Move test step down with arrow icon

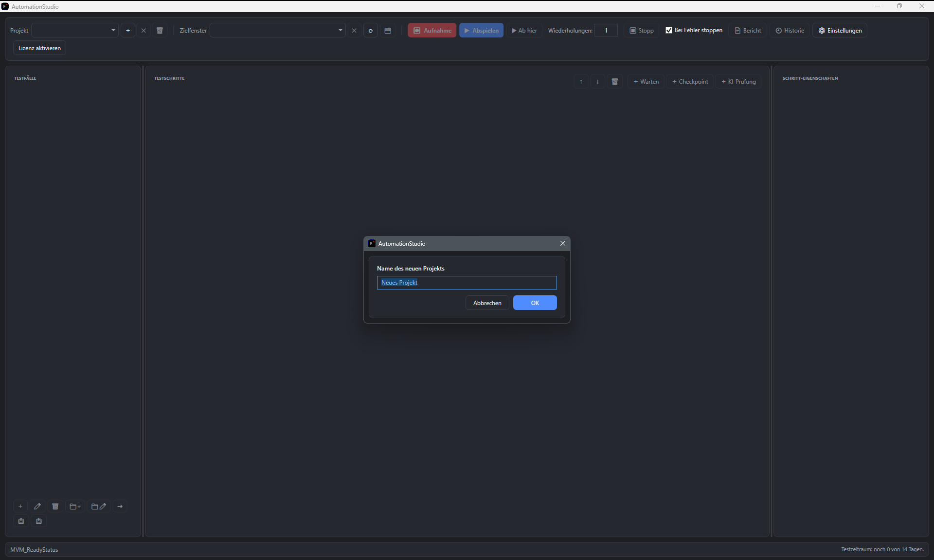point(597,81)
